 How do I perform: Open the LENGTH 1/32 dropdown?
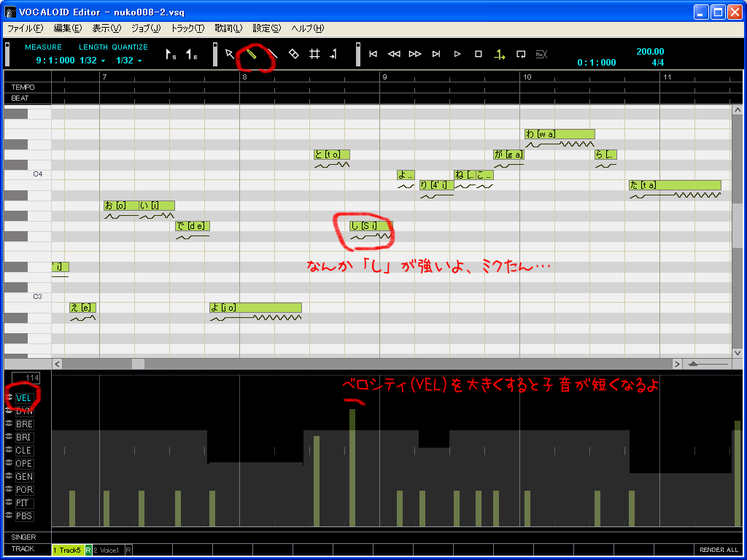(x=93, y=61)
